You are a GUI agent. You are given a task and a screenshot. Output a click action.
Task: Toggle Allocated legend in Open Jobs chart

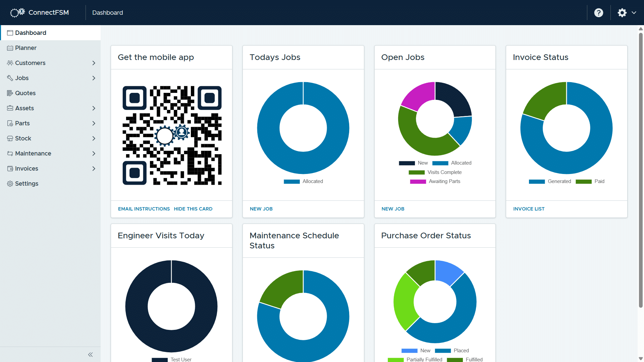tap(452, 163)
